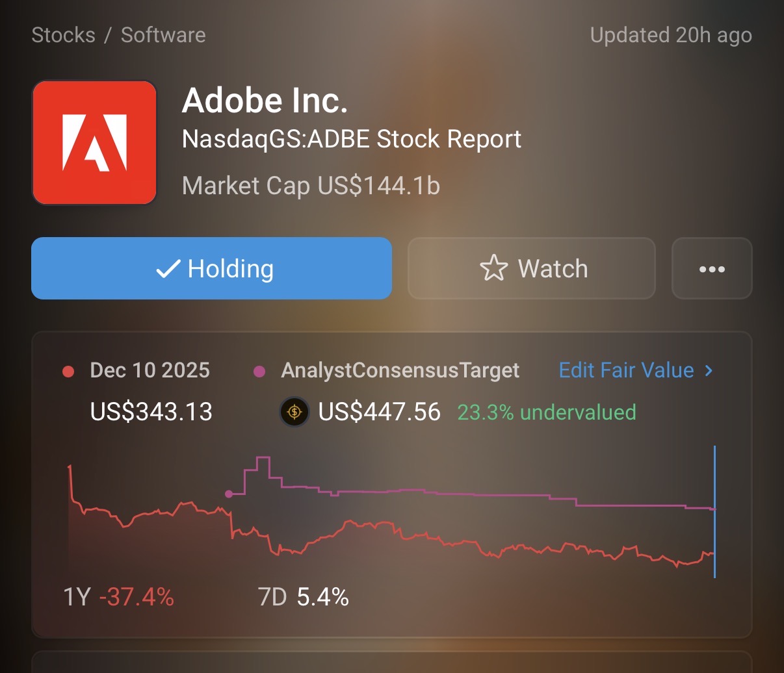Click the US$447.56 analyst target price
This screenshot has height=673, width=784.
pos(379,412)
